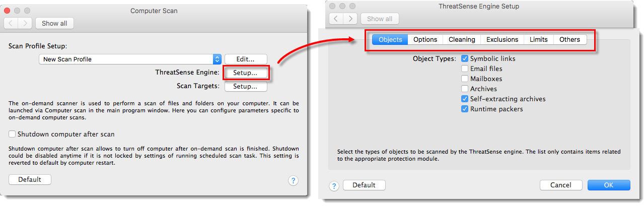
Task: Open the New Scan Profile dropdown
Action: tap(217, 59)
